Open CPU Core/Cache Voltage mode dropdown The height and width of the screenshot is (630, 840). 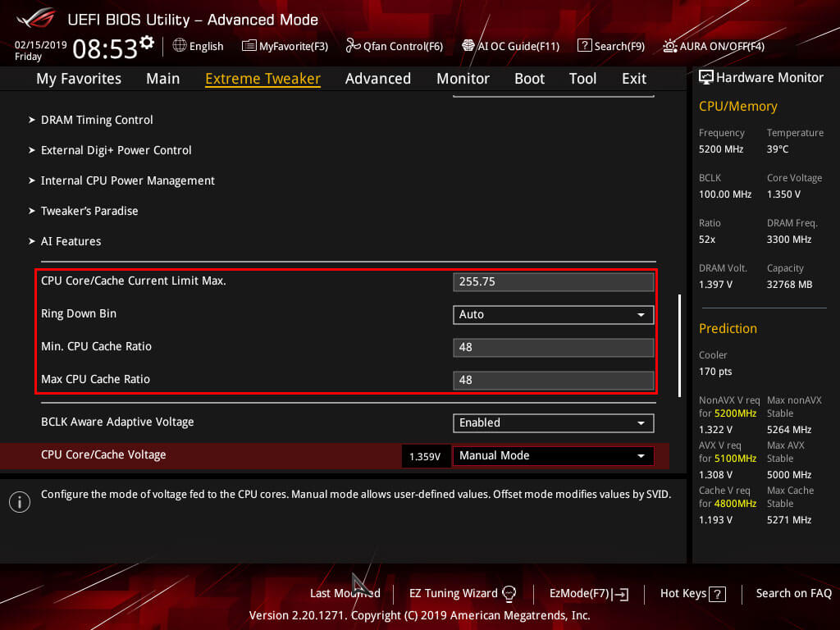tap(554, 456)
